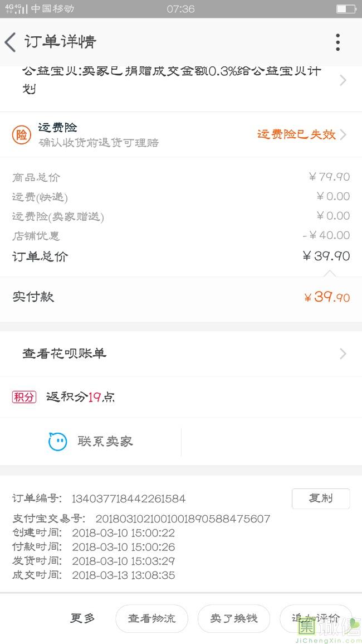Tap 联系卖家 to contact seller
The image size is (362, 644).
pyautogui.click(x=105, y=442)
